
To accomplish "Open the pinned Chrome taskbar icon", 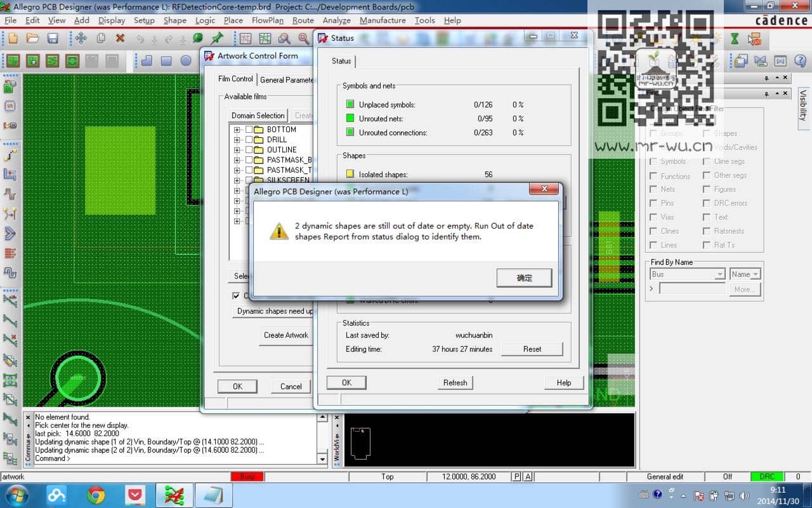I will (96, 495).
